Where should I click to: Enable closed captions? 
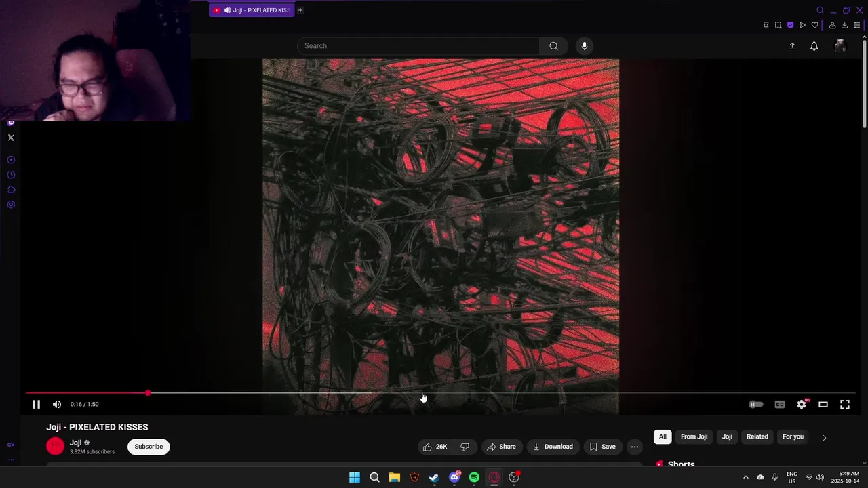point(780,404)
